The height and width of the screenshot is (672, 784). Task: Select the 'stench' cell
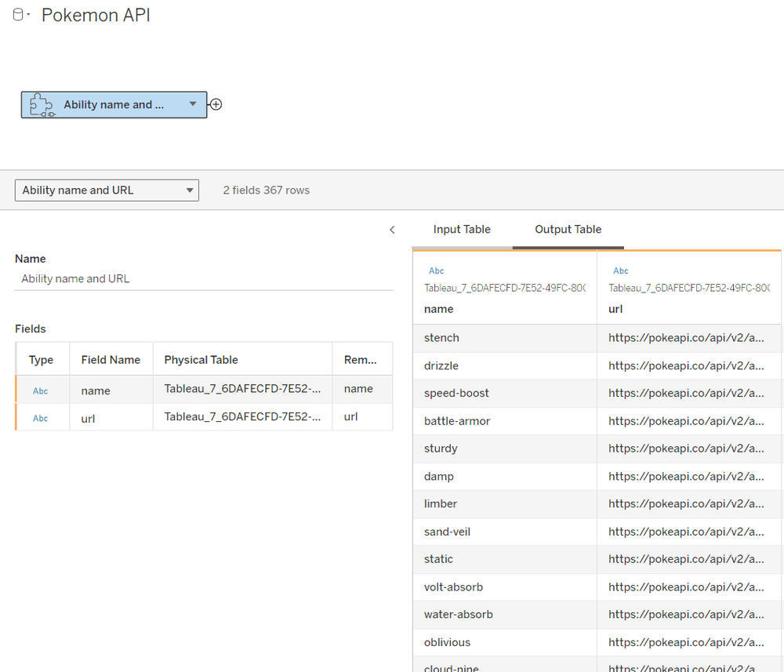point(504,338)
